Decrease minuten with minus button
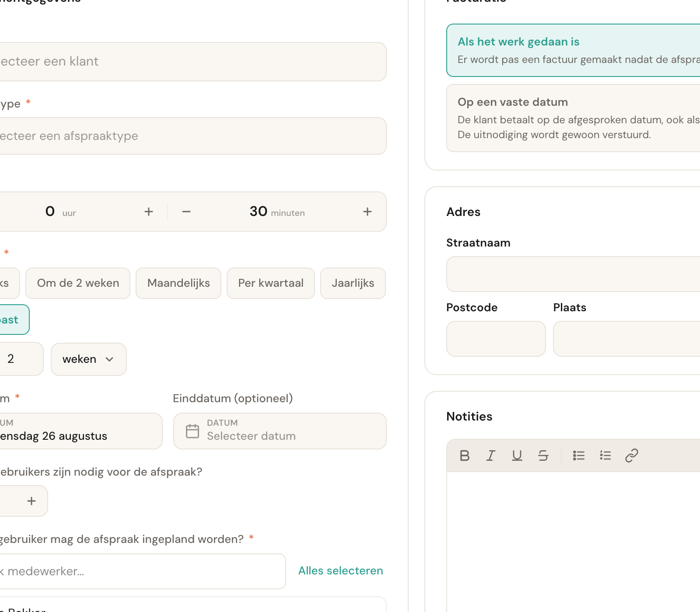Image resolution: width=700 pixels, height=612 pixels. click(186, 212)
